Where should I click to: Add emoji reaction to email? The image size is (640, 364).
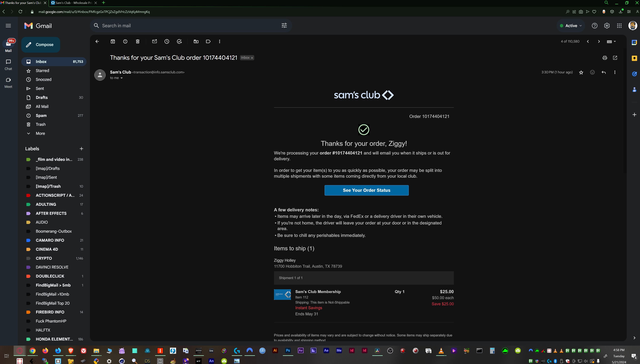(592, 72)
